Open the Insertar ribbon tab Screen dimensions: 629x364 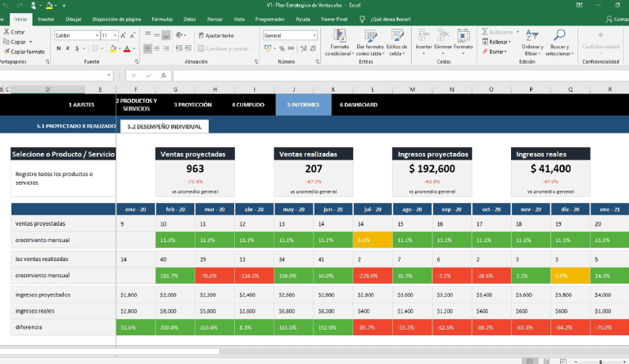tap(46, 19)
